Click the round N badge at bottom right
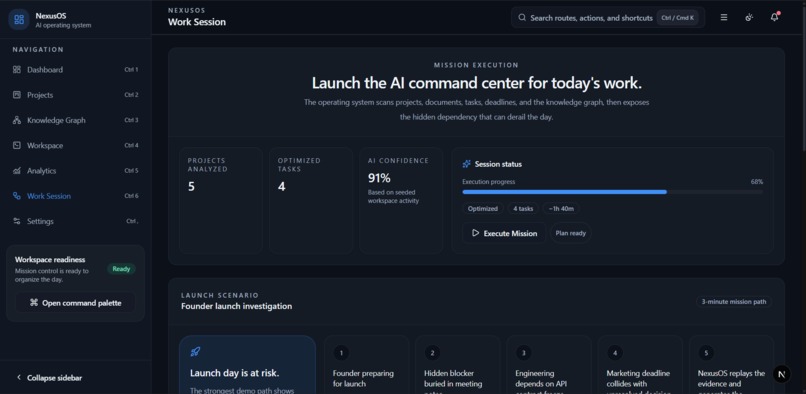The image size is (806, 394). tap(782, 374)
